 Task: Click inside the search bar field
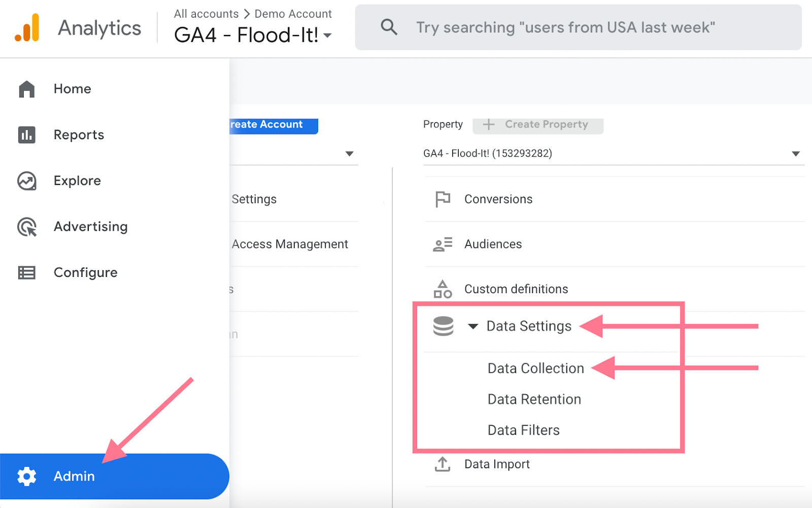[558, 27]
